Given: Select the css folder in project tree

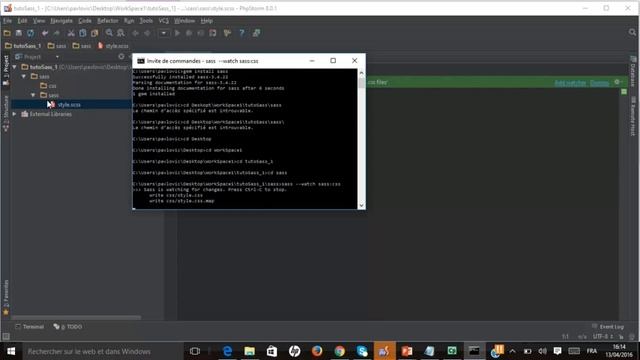Looking at the screenshot, I should pyautogui.click(x=49, y=86).
